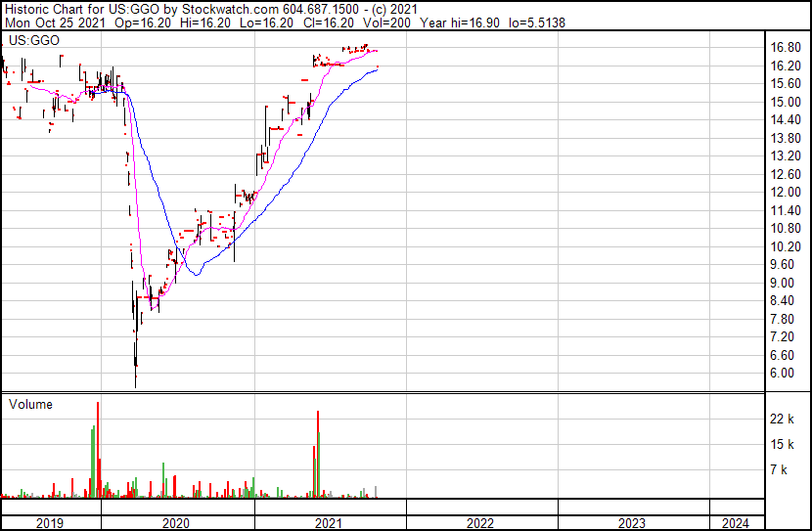Click the 16.80 price axis value
812x531 pixels.
pyautogui.click(x=786, y=48)
